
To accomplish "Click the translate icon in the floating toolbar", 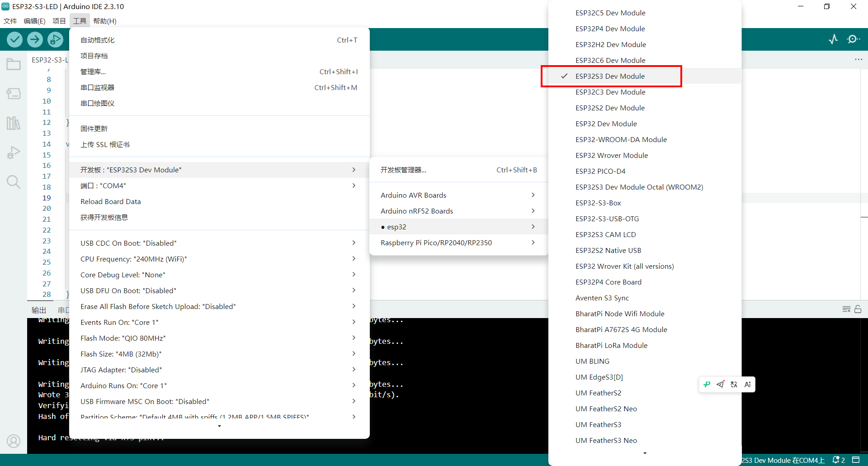I will (x=734, y=385).
